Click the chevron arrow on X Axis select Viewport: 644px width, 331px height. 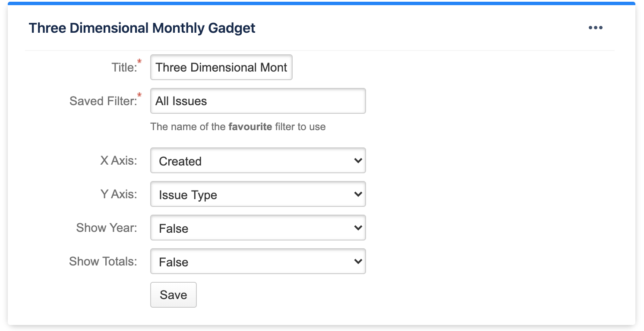pyautogui.click(x=358, y=161)
